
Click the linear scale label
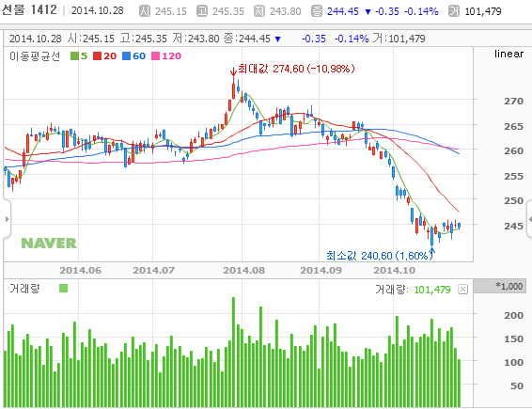[x=509, y=54]
